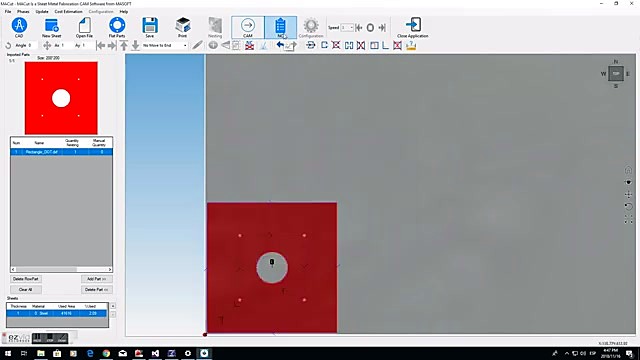Viewport: 640px width, 360px height.
Task: Click the Print icon
Action: pos(182,27)
